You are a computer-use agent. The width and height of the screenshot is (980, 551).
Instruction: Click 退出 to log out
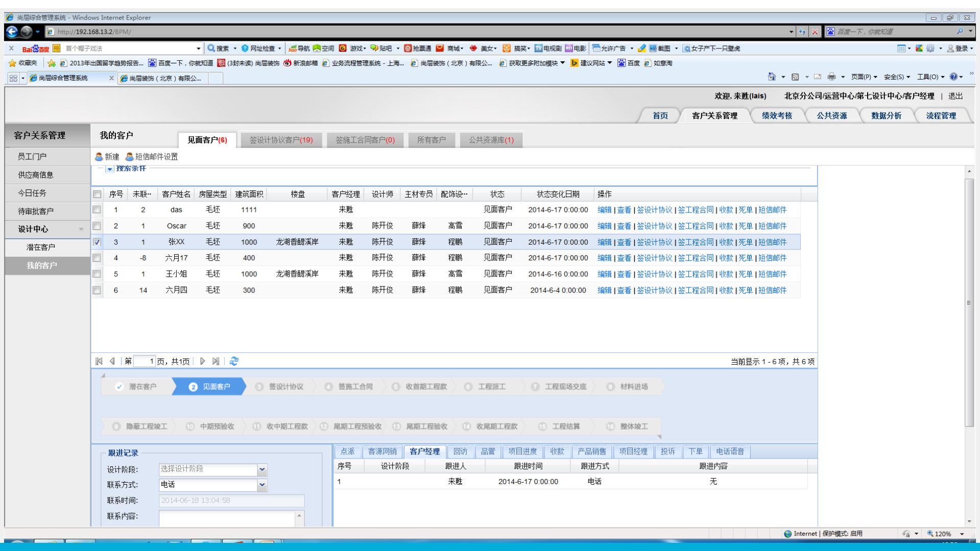955,95
